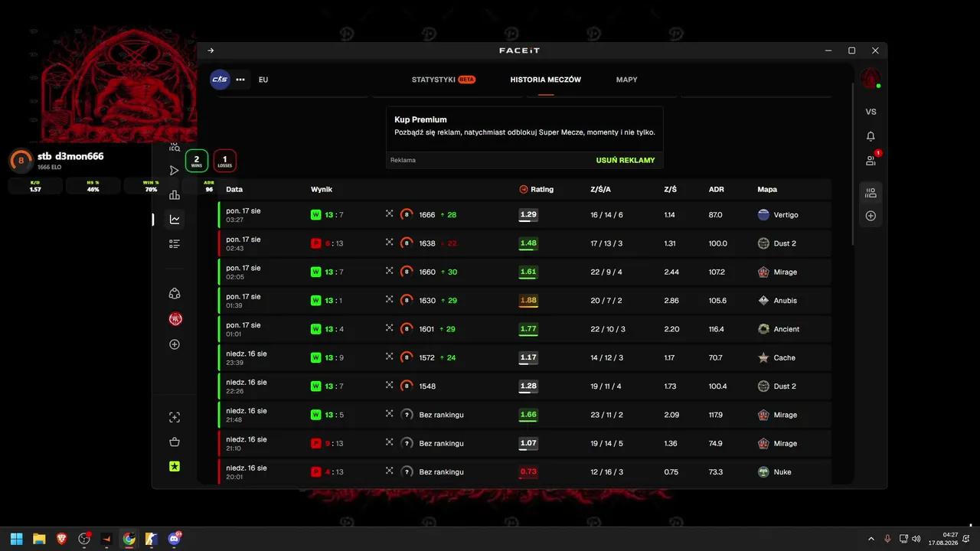Click the 4 : 13 loss score
The width and height of the screenshot is (980, 551).
[334, 472]
